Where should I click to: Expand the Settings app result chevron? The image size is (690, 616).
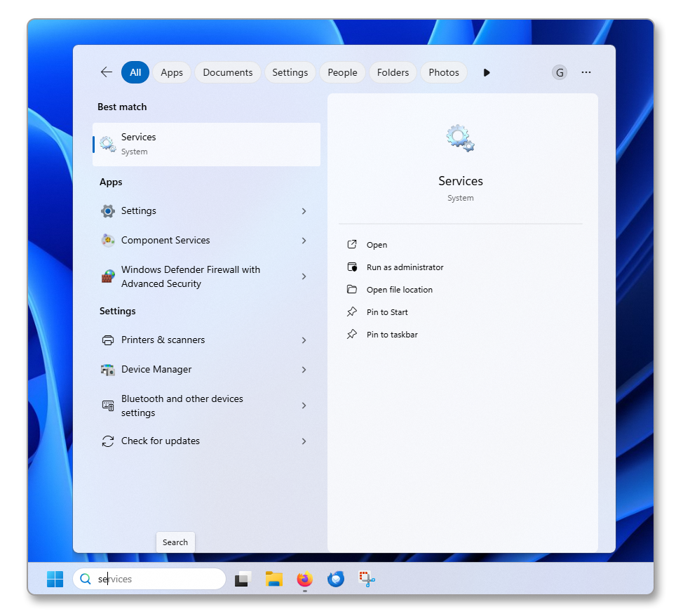pyautogui.click(x=304, y=211)
